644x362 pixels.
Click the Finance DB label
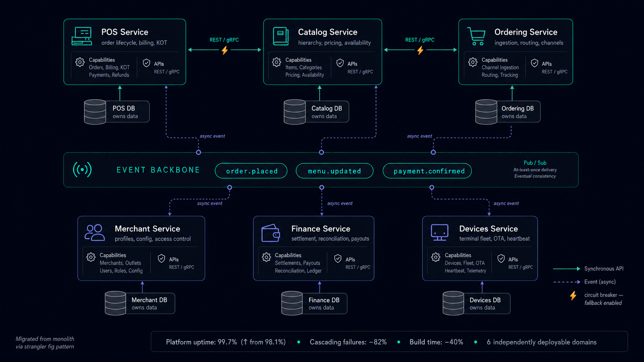324,300
